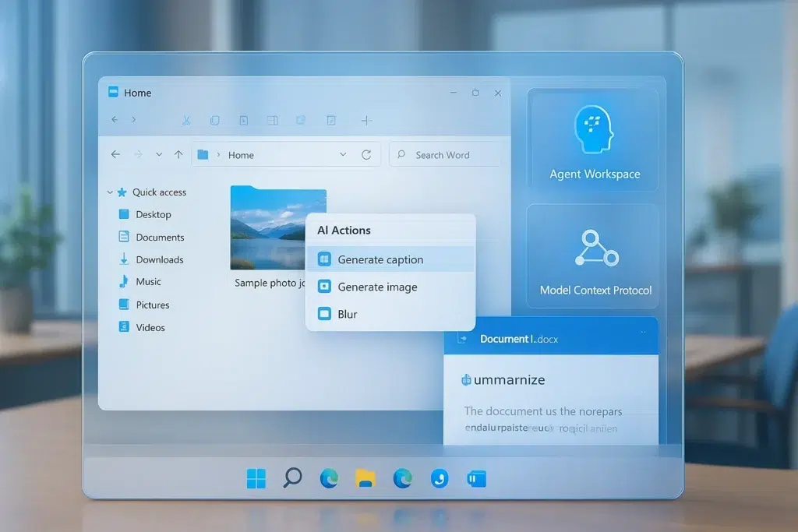Refresh the Home folder view

366,154
